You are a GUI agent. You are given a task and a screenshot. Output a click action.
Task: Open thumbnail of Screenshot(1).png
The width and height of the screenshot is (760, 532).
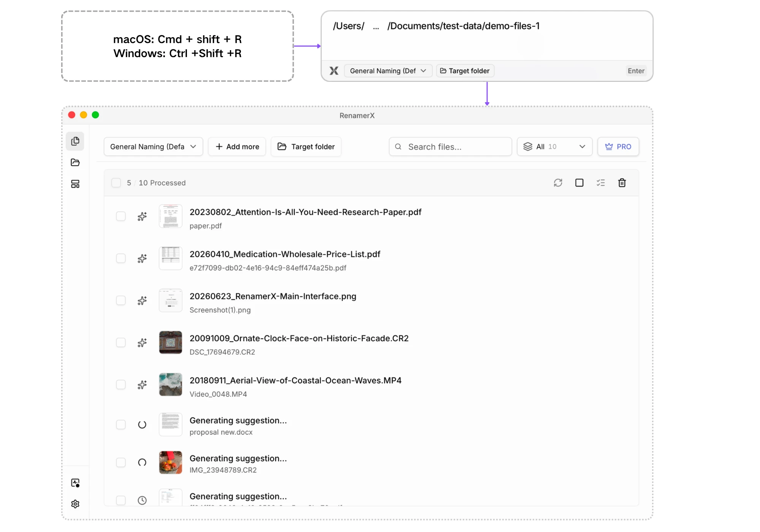click(171, 301)
